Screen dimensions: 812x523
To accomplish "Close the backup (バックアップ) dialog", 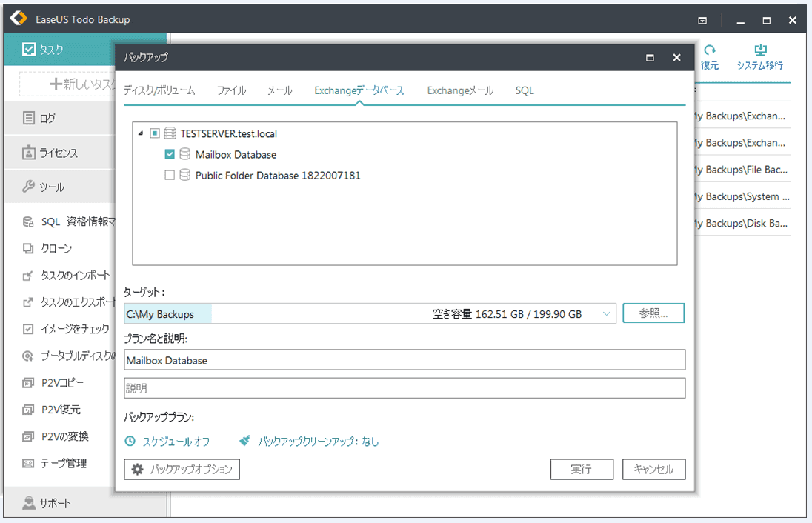I will 676,58.
